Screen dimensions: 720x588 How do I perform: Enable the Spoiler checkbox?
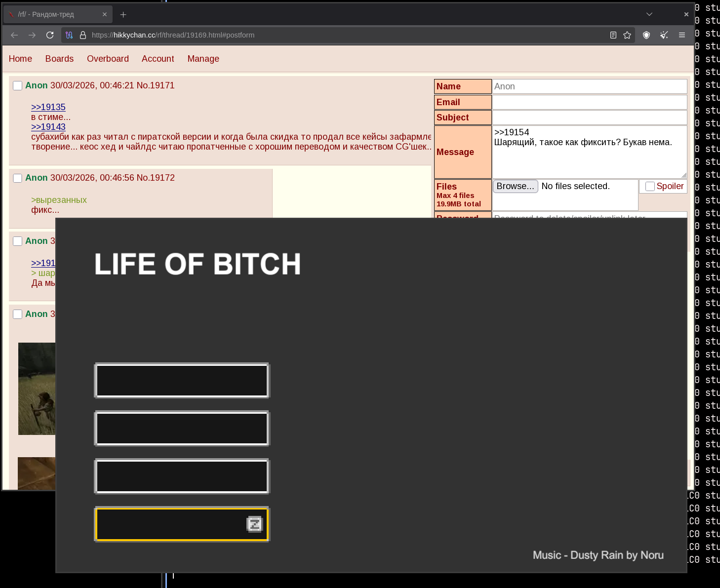(x=650, y=187)
